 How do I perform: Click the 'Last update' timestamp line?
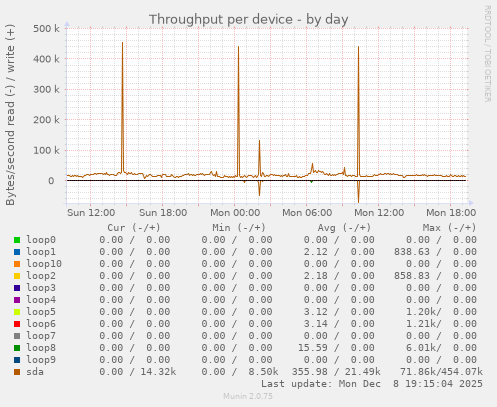[x=372, y=384]
